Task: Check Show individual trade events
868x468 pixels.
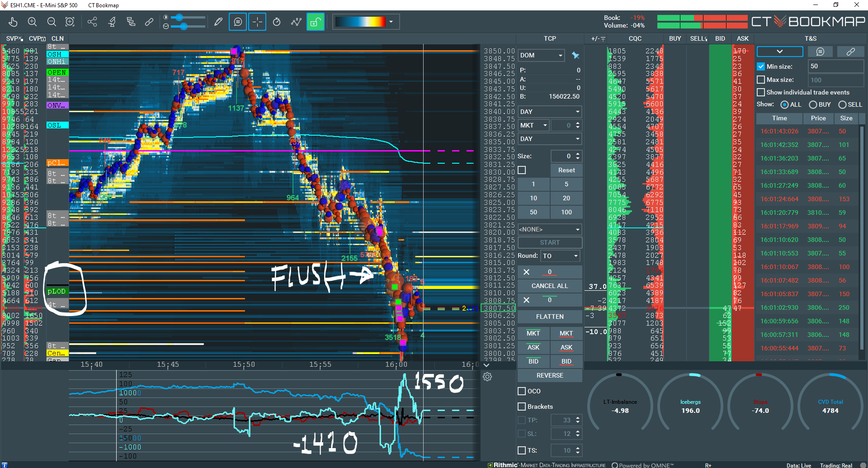Action: coord(761,92)
